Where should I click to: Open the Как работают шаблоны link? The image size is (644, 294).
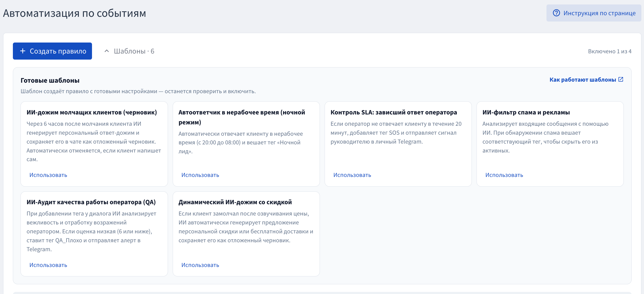586,80
